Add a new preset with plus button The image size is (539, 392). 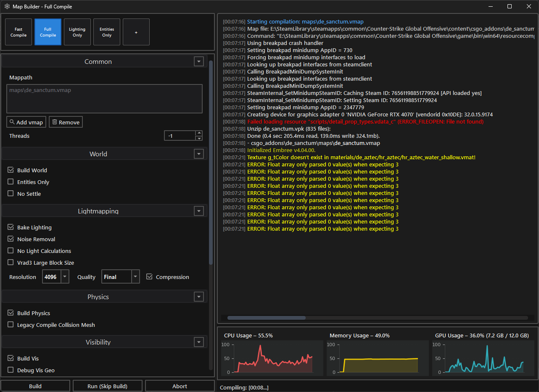(x=136, y=32)
